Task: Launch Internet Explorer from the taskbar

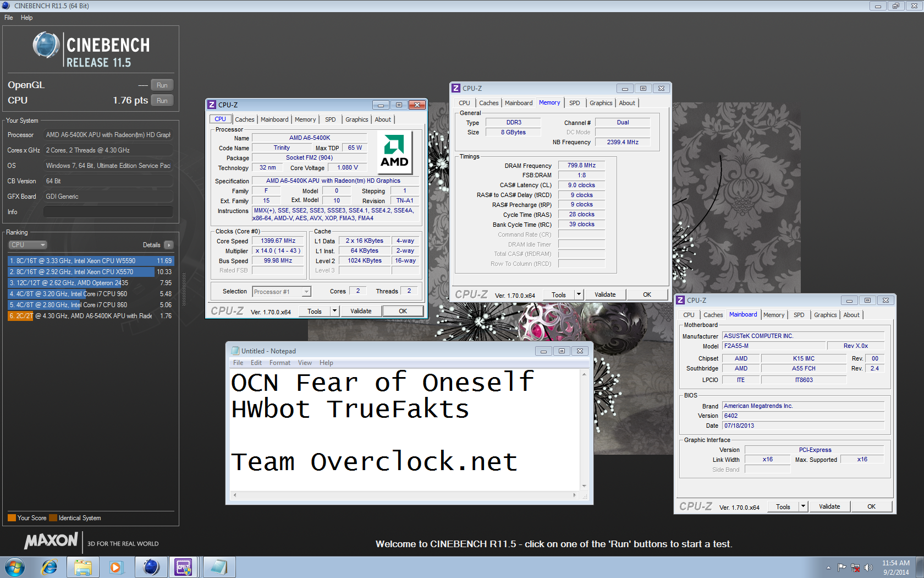Action: pos(50,567)
